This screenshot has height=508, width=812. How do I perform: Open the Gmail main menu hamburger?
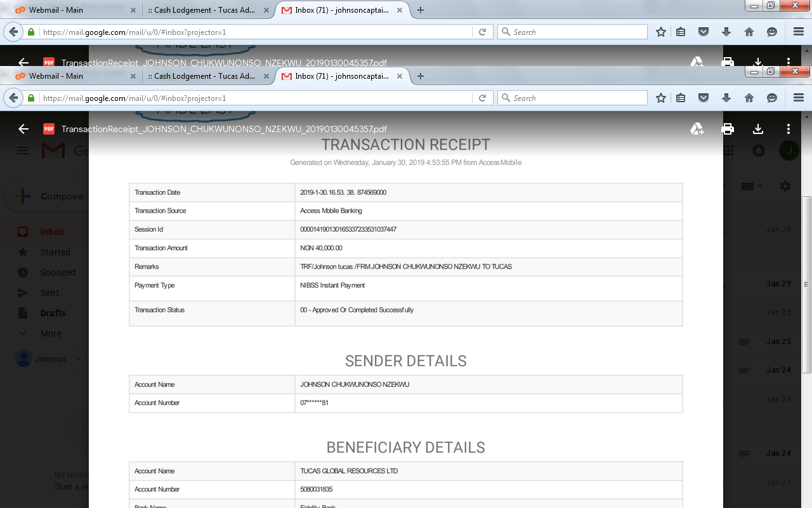(23, 150)
